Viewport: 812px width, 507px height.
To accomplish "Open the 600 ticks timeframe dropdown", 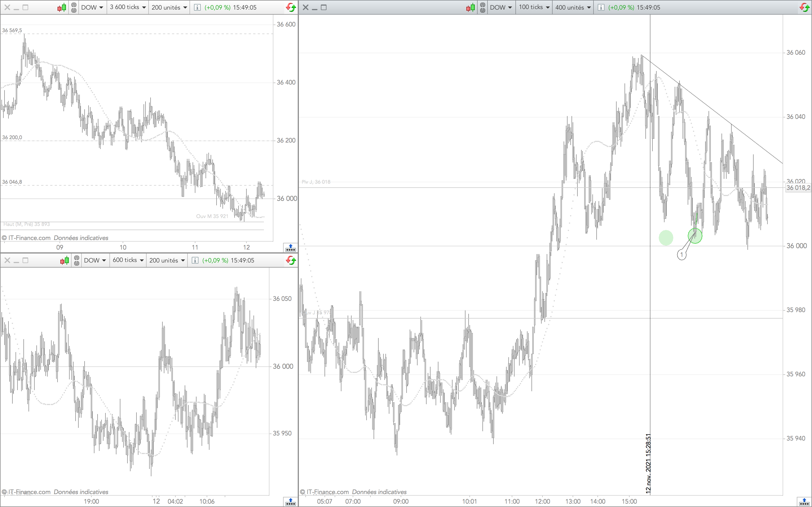I will (128, 260).
